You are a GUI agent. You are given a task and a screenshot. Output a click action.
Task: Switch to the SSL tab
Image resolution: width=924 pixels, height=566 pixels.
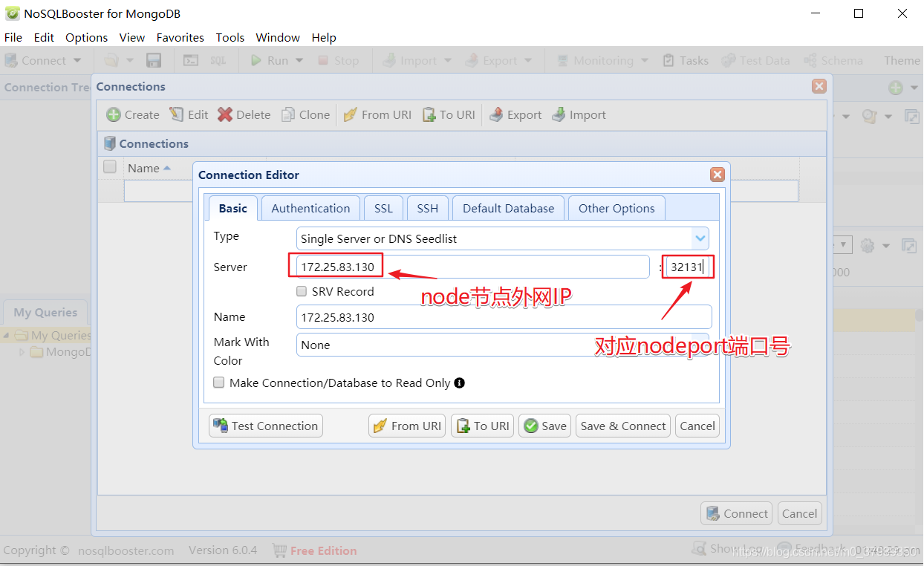(x=383, y=209)
